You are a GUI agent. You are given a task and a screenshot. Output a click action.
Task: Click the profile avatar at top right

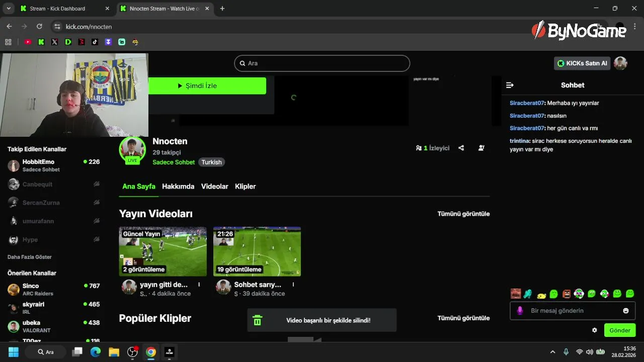[620, 63]
